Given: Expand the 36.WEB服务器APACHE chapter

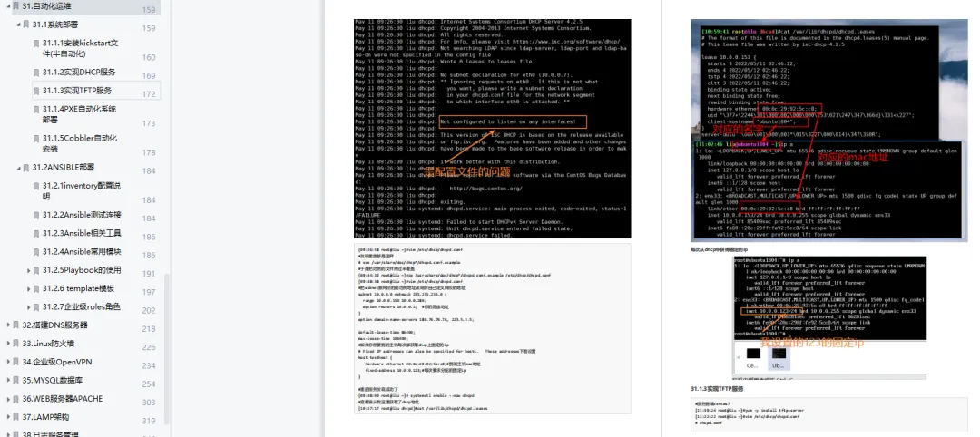Looking at the screenshot, I should tap(7, 399).
